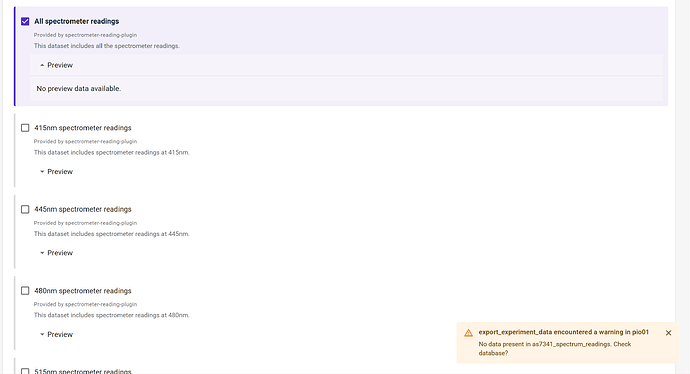Expand the 480nm readings Preview section
Image resolution: width=690 pixels, height=374 pixels.
click(x=56, y=334)
